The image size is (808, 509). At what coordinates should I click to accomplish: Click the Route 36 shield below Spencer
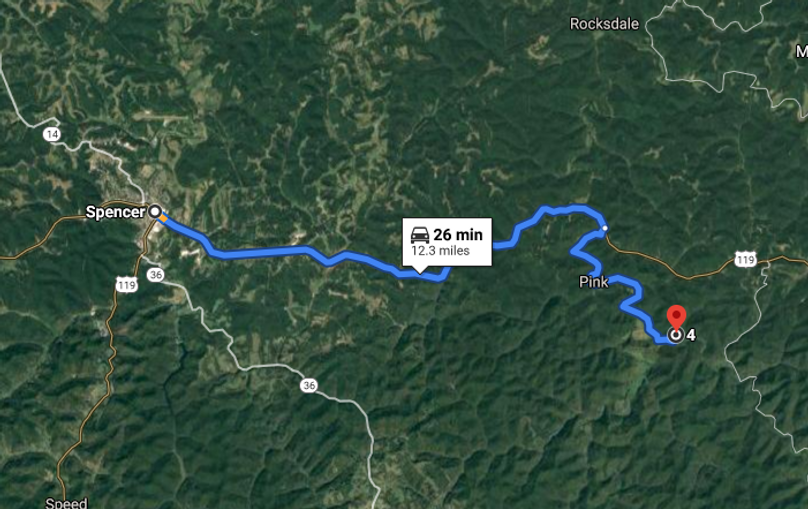(x=156, y=275)
